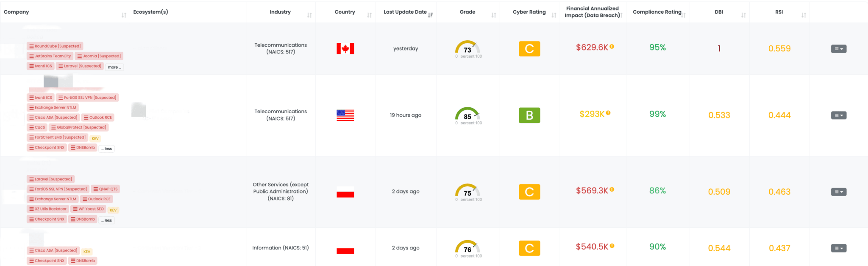
Task: Click the sort icon on the Grade column
Action: pyautogui.click(x=494, y=14)
